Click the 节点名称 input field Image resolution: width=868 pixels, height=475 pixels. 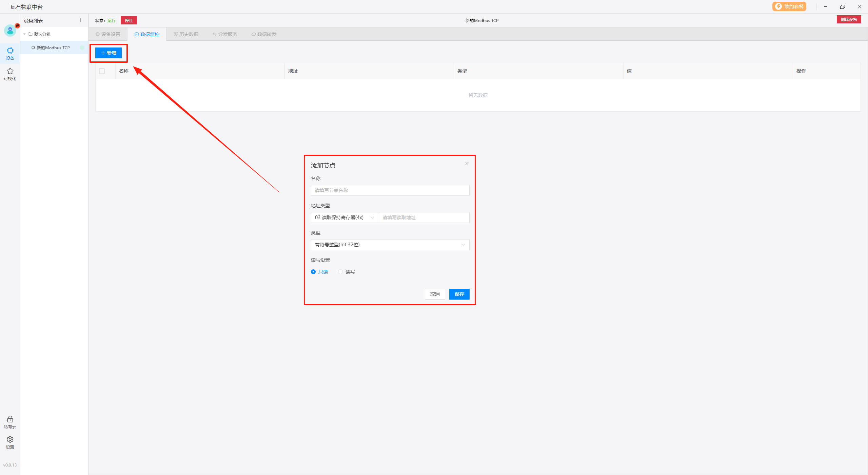point(390,190)
